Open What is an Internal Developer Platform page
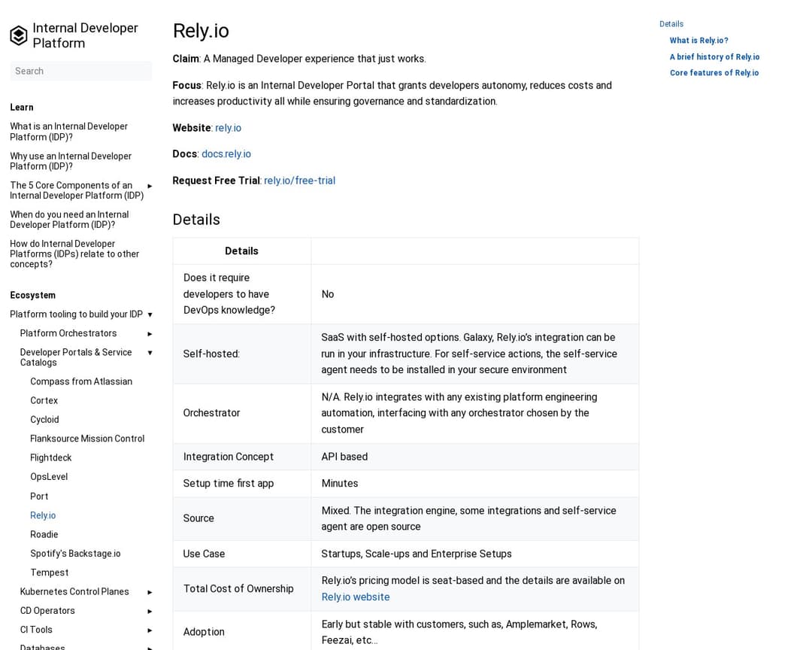 [x=68, y=132]
